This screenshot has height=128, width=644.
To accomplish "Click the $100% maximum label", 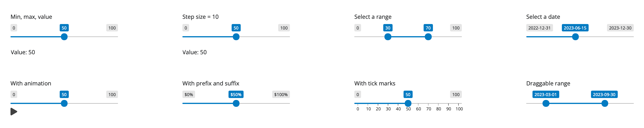I will (x=281, y=95).
